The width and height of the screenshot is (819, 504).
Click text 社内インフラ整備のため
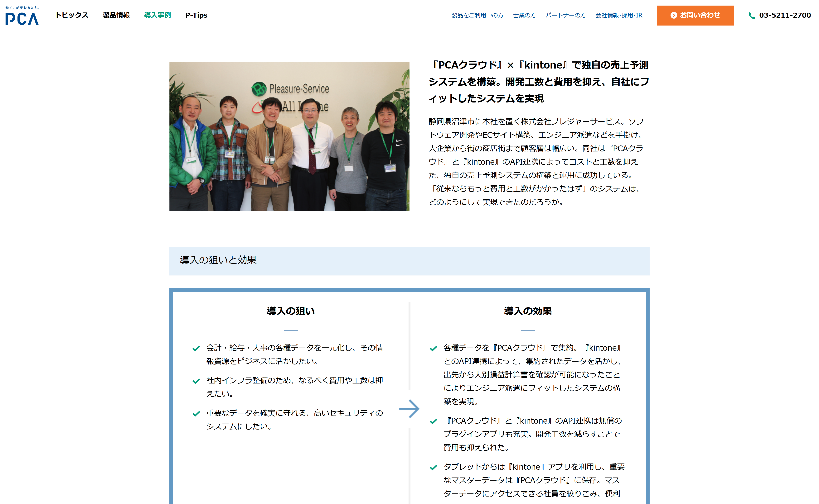click(248, 380)
